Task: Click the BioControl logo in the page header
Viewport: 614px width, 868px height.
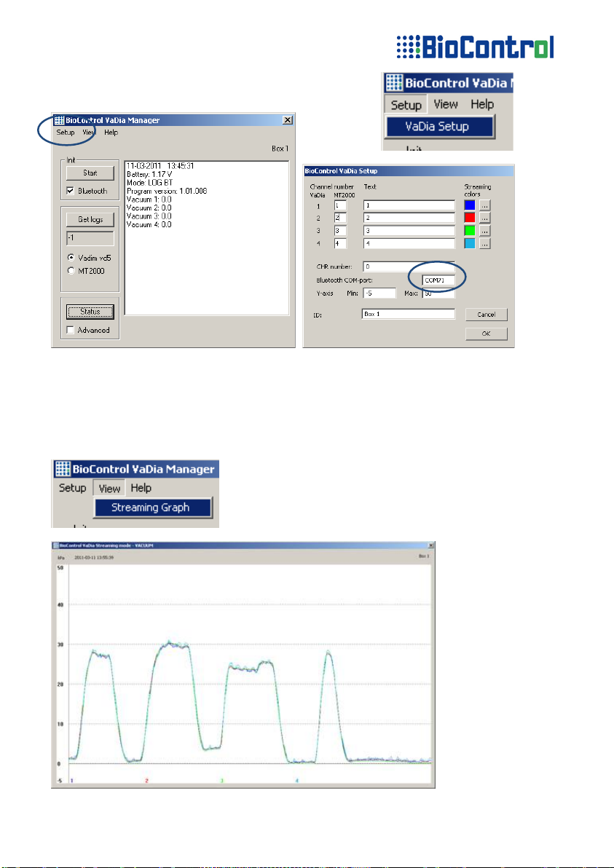Action: point(475,47)
